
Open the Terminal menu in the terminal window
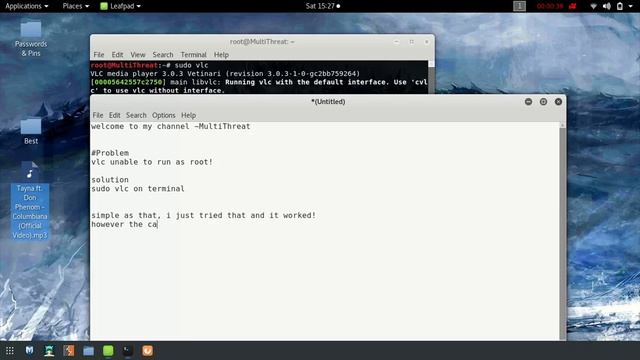[x=193, y=55]
